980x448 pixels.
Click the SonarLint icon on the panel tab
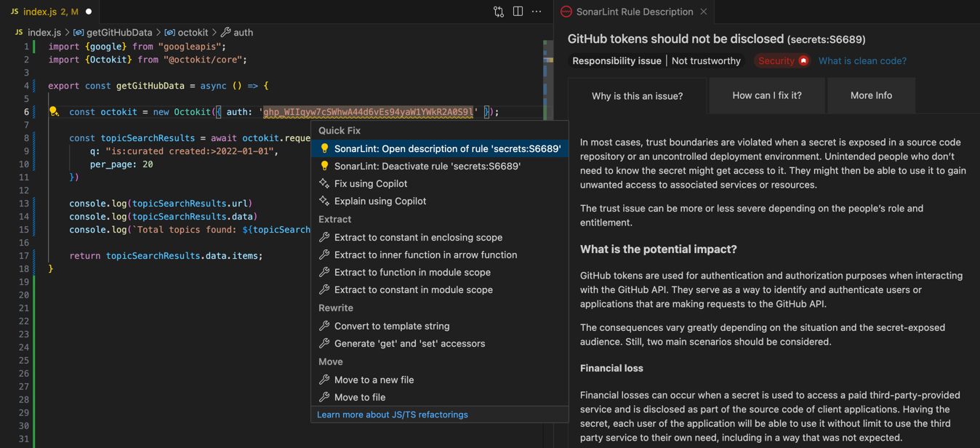(x=566, y=12)
